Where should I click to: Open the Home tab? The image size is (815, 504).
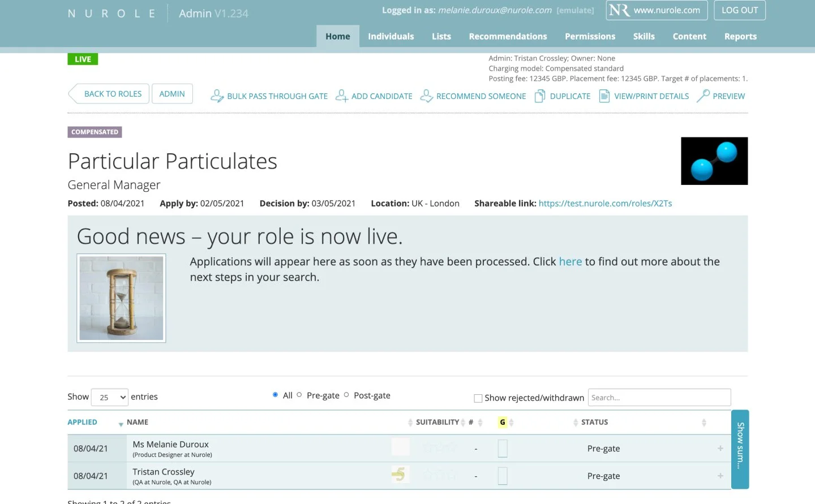(x=338, y=36)
